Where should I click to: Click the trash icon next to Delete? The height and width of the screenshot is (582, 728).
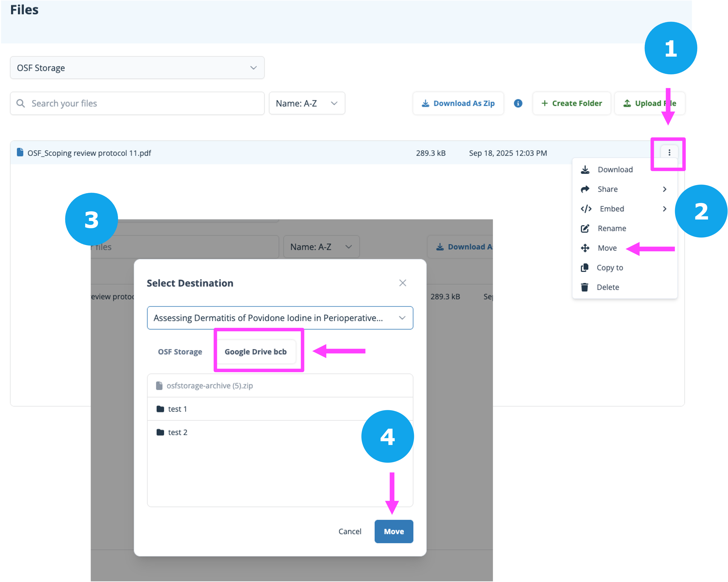[x=584, y=287]
